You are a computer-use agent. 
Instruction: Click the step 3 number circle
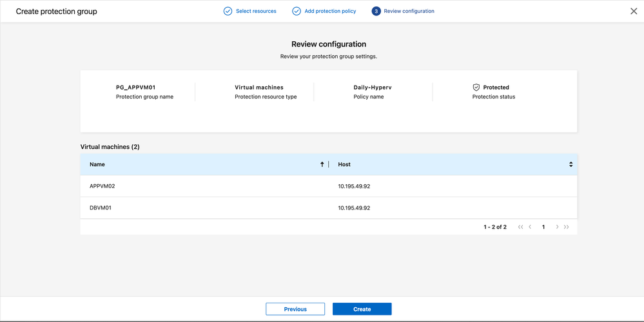(376, 11)
